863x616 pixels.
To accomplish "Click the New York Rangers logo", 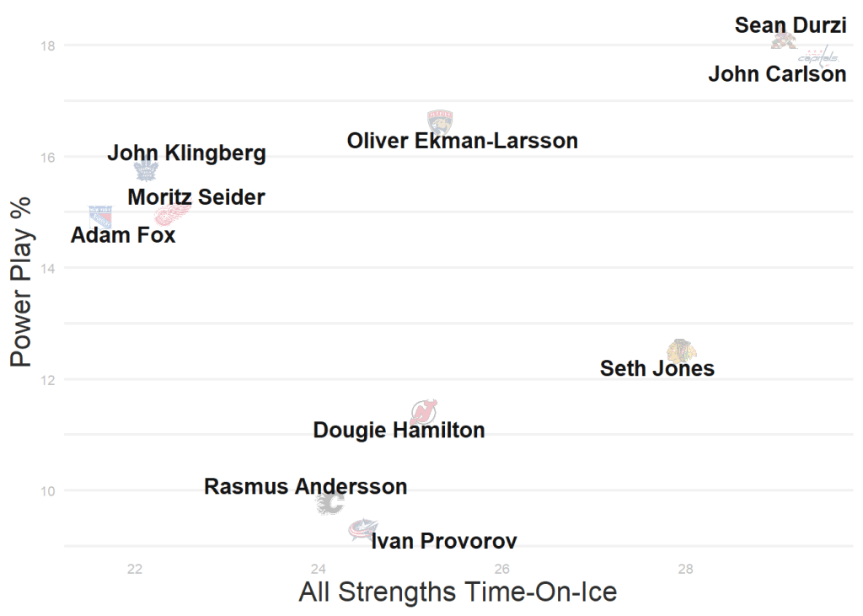I will click(x=100, y=217).
